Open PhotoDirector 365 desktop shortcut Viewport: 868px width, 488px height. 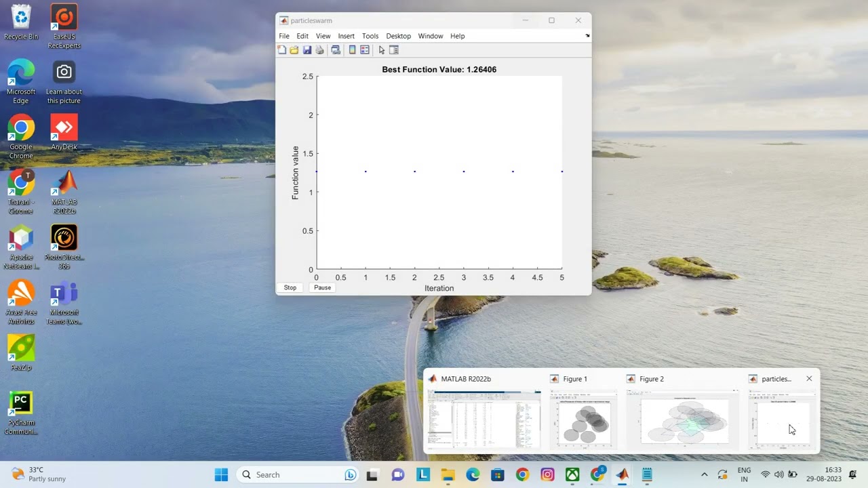(64, 247)
